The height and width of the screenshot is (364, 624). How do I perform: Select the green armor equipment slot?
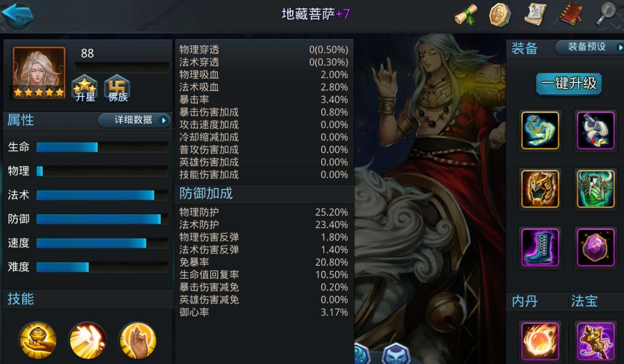coord(595,188)
